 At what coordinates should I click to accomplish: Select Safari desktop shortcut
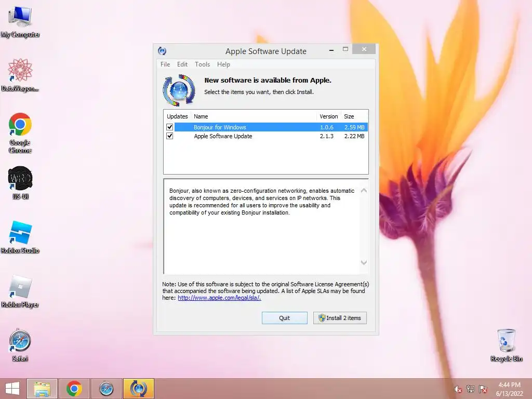coord(20,345)
